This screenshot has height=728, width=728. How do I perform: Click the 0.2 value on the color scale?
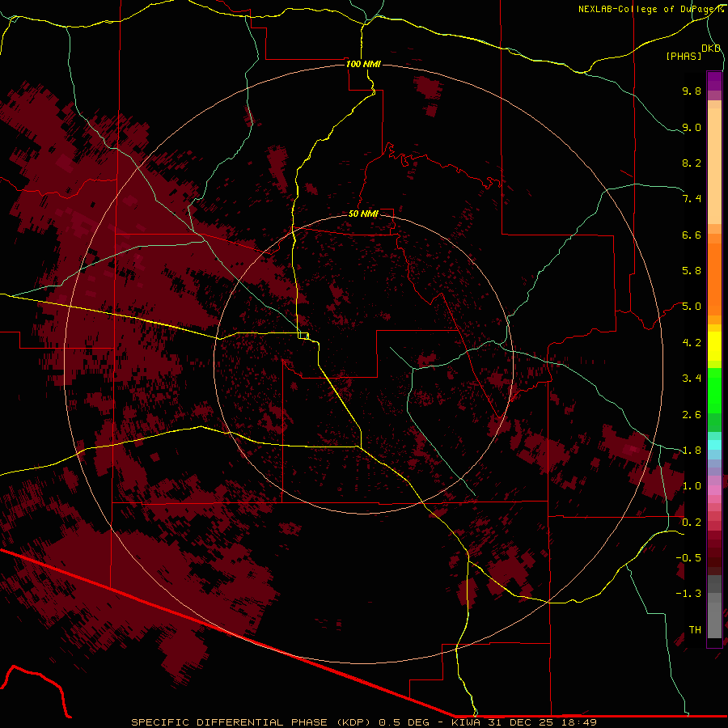[x=692, y=523]
